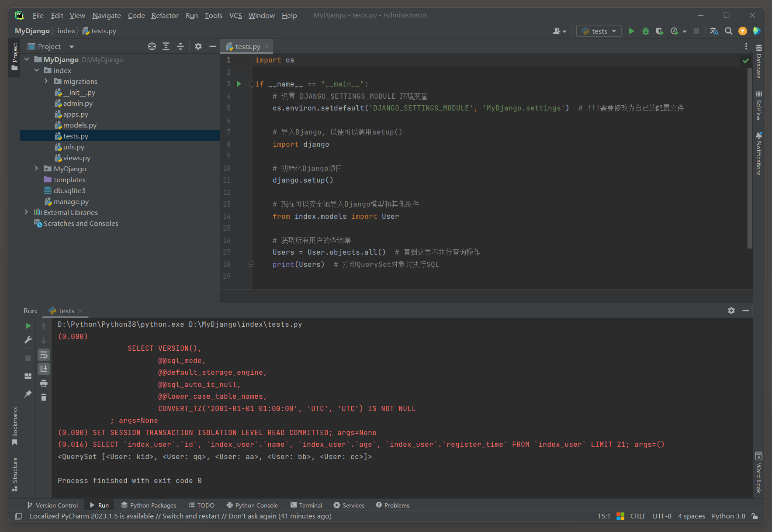The image size is (772, 532).
Task: Open the Translate tool icon
Action: tap(714, 31)
